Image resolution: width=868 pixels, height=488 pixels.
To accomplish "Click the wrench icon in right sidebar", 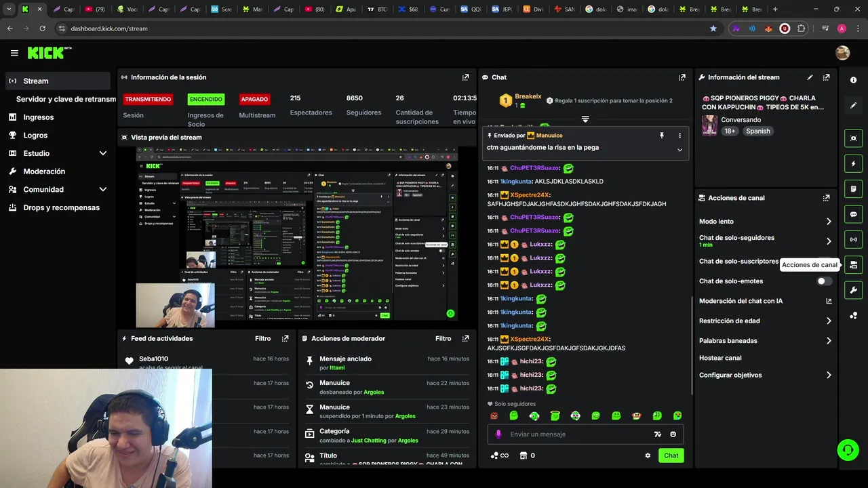I will pos(853,290).
